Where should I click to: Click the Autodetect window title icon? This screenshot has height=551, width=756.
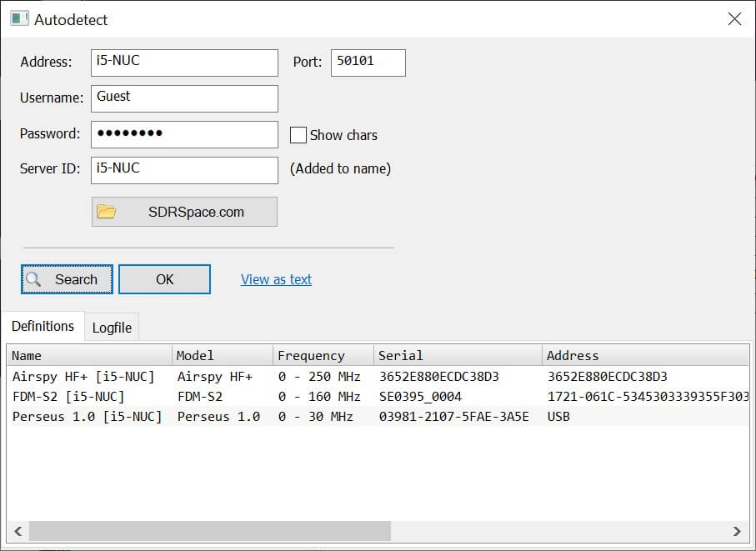[x=19, y=19]
